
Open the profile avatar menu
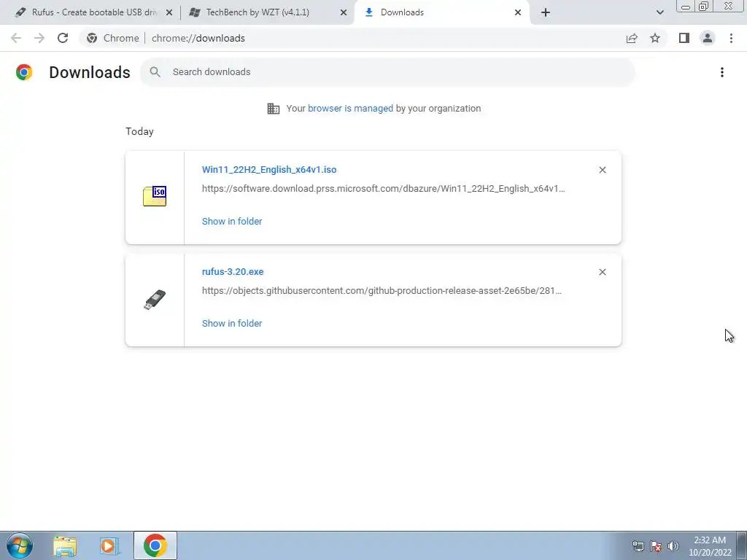(708, 38)
